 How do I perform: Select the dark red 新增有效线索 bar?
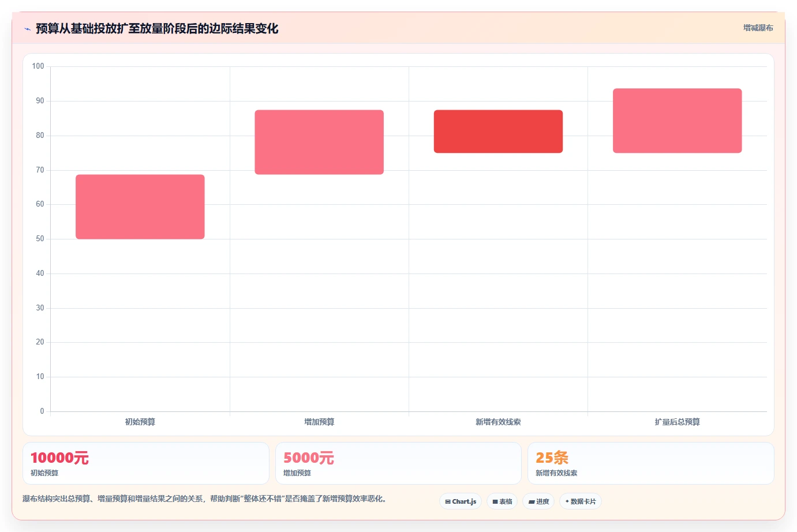(x=498, y=132)
